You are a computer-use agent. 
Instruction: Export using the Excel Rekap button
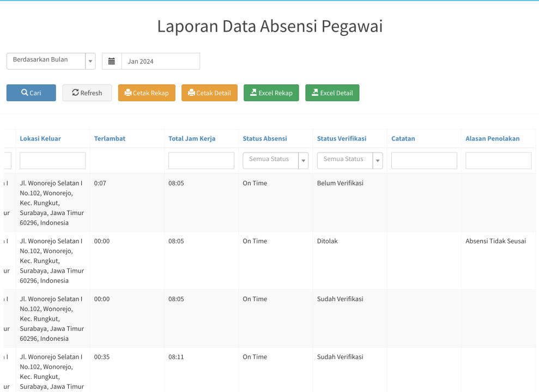(271, 93)
